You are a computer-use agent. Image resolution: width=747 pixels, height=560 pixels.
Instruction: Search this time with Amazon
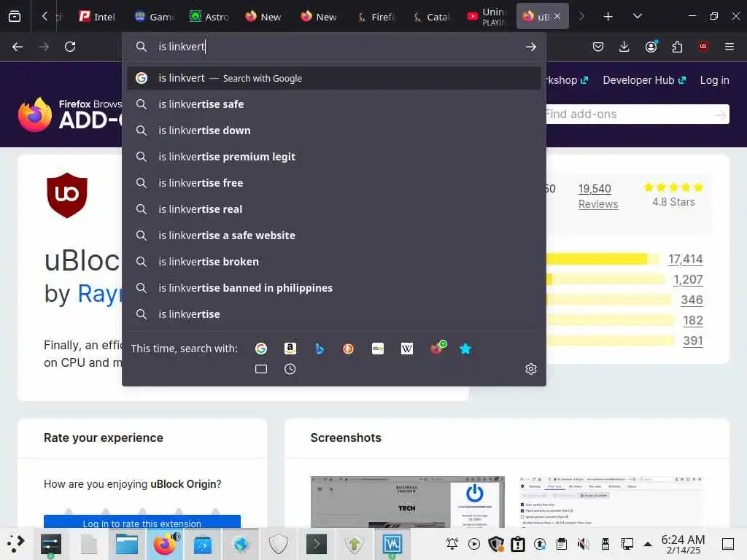pyautogui.click(x=290, y=349)
